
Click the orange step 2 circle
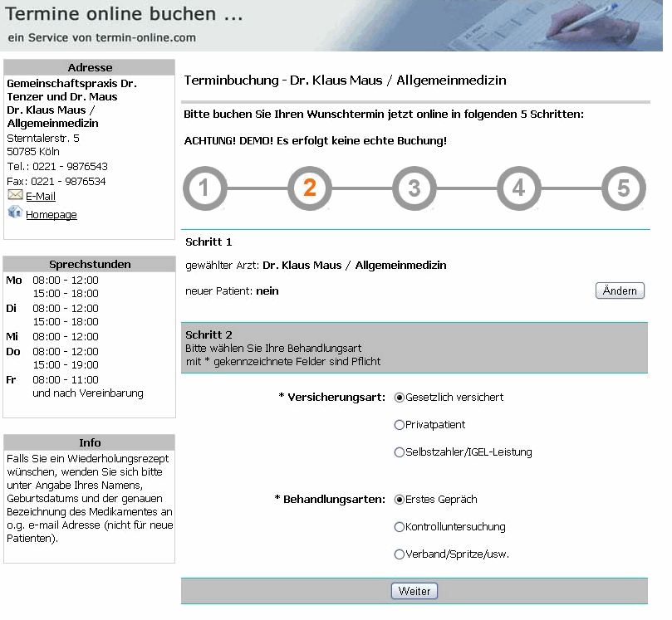click(309, 188)
